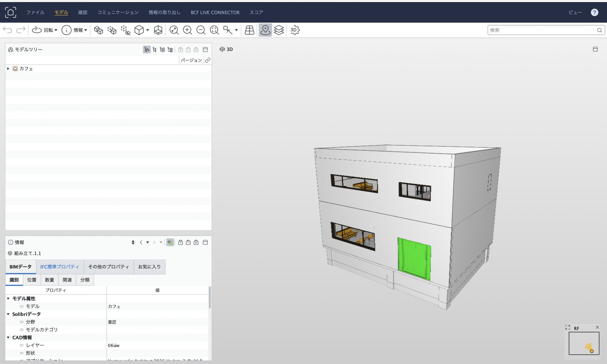
Task: Click the section box cut icon
Action: (158, 30)
